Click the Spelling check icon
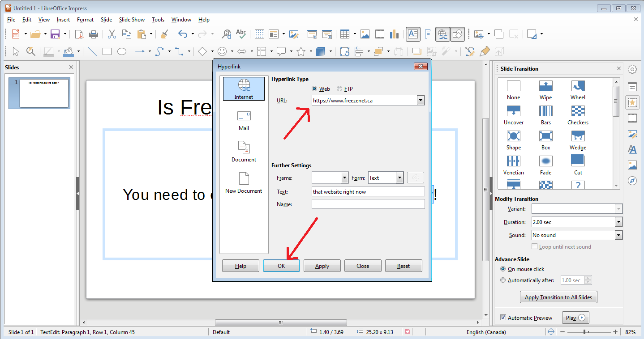 pos(241,34)
